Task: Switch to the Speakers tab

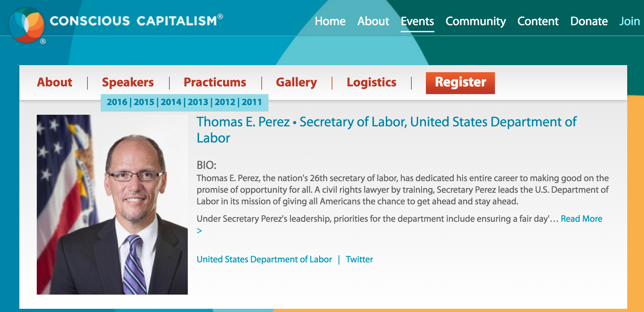Action: coord(128,82)
